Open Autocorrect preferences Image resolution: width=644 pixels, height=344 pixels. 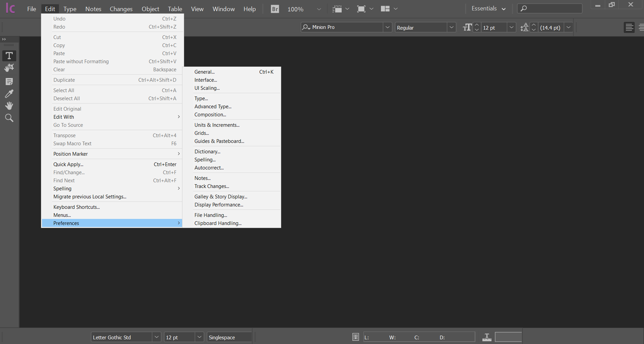click(x=232, y=168)
